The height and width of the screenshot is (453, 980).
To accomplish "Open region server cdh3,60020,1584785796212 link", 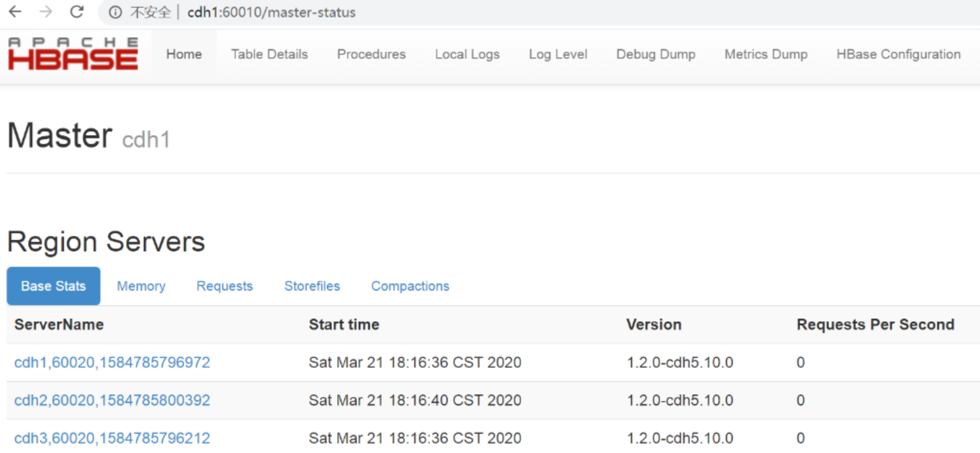I will pos(112,438).
